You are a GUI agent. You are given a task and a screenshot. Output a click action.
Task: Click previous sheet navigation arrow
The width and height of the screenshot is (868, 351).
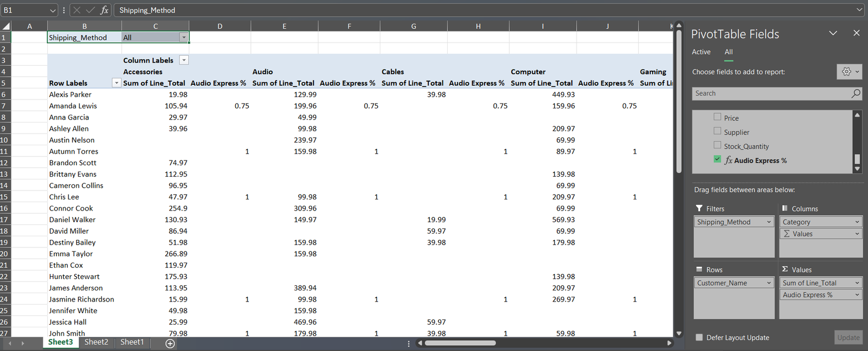(x=9, y=343)
